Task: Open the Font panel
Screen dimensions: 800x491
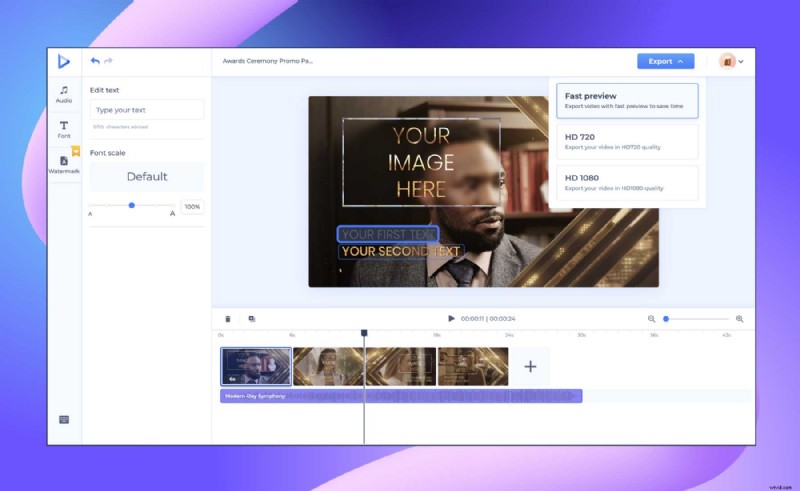Action: click(x=64, y=130)
